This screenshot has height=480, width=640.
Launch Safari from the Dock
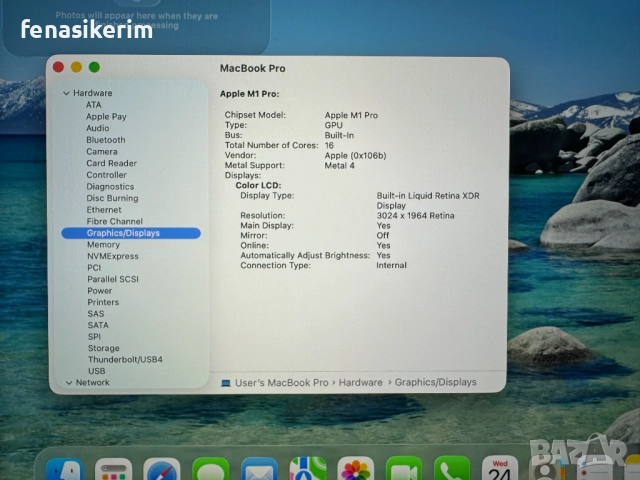tap(162, 469)
